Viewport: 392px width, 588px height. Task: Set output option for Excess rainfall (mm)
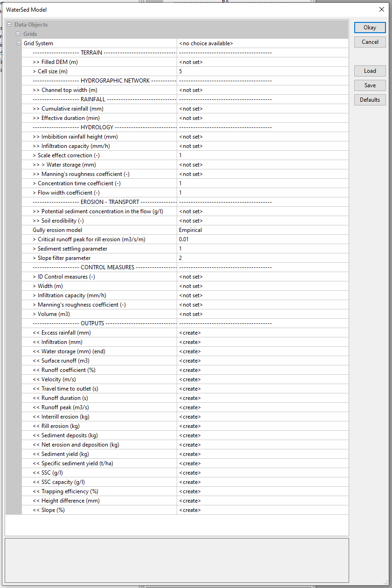262,333
